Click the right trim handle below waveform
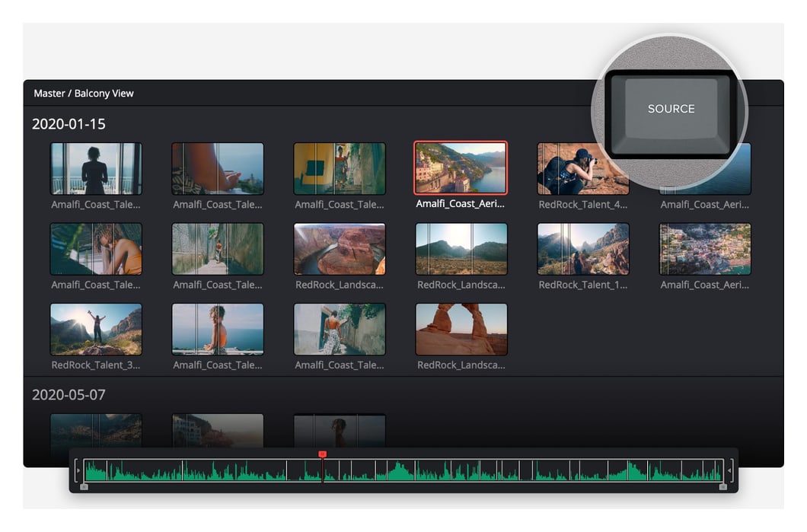Viewport: 807px width, 532px height. coord(722,487)
